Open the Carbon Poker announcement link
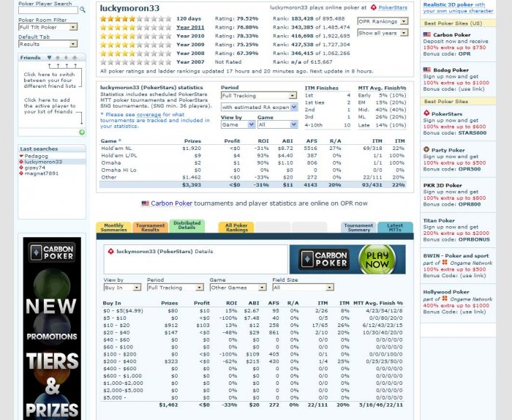Viewport: 512px width, 420px height. point(171,203)
